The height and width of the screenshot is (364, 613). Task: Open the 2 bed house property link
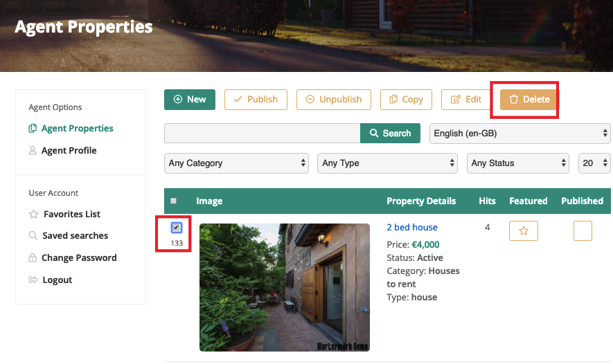[x=411, y=227]
